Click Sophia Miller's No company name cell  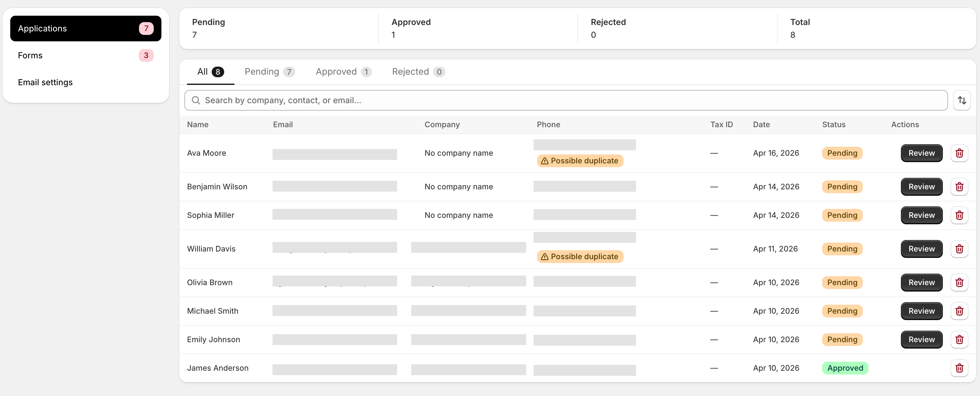tap(458, 215)
